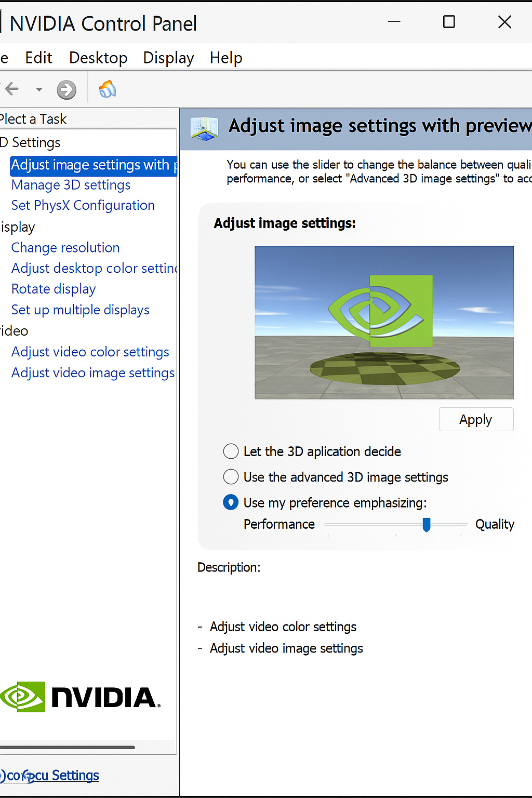Maximize the NVIDIA Control Panel window
Screen dimensions: 532x798
[x=449, y=22]
